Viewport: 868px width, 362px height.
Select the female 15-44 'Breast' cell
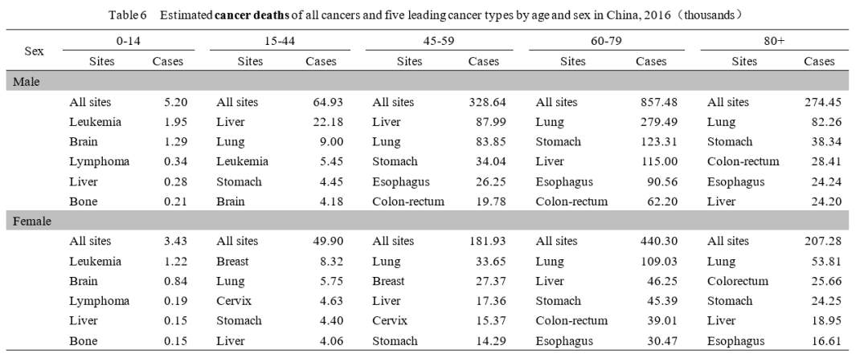point(234,261)
